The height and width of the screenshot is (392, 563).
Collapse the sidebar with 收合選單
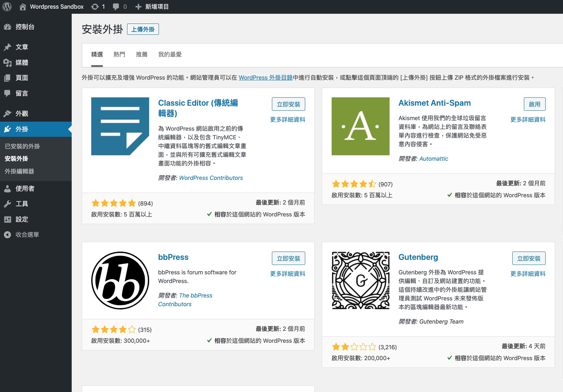click(x=27, y=235)
